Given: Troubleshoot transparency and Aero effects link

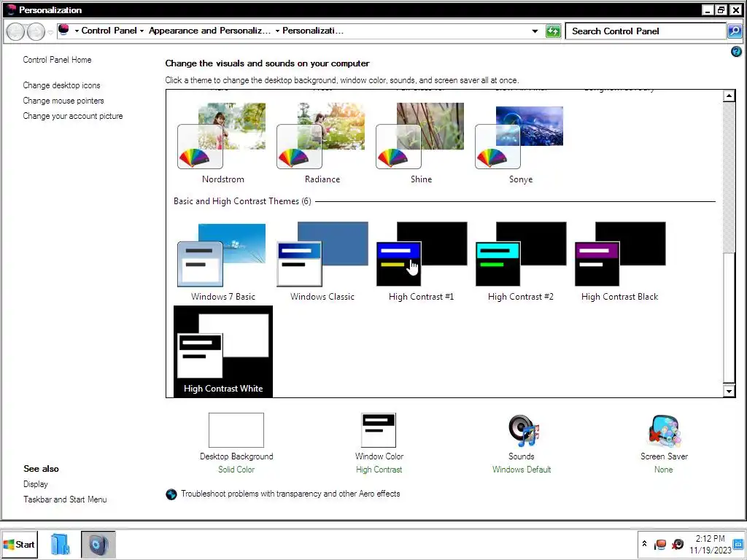Looking at the screenshot, I should point(290,494).
